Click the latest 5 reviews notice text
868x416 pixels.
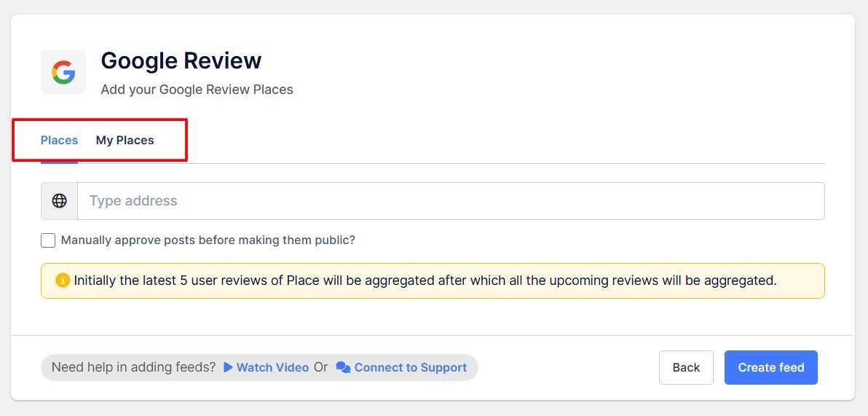coord(425,280)
